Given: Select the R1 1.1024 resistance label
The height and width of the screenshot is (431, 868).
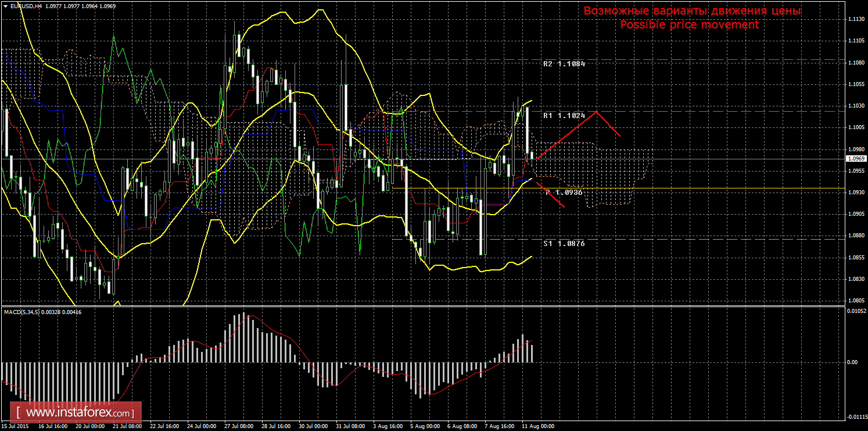Looking at the screenshot, I should pos(564,116).
